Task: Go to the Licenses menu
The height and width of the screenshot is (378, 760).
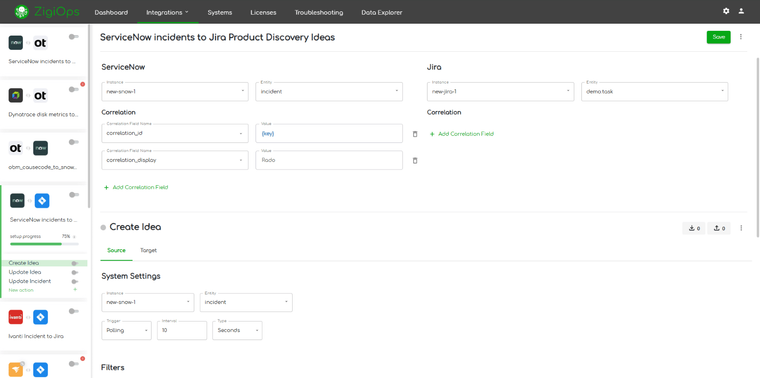Action: tap(263, 13)
